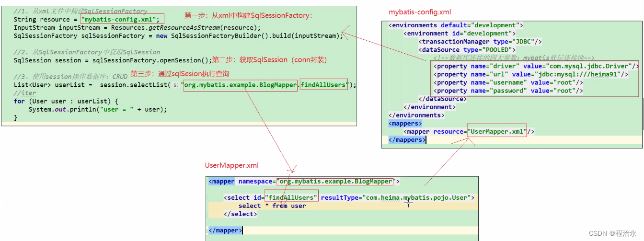Screen dimensions: 644x241
Task: Click the opening '<mappers>' tag
Action: pos(405,123)
